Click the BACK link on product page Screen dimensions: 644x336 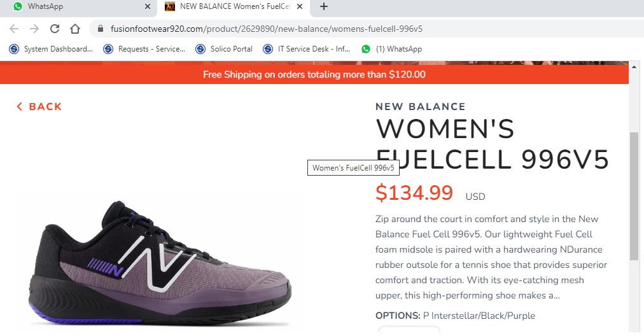pyautogui.click(x=39, y=107)
